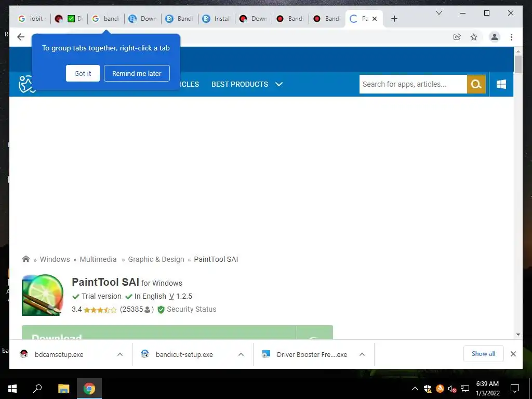Click the Softonic site logo

[x=26, y=84]
